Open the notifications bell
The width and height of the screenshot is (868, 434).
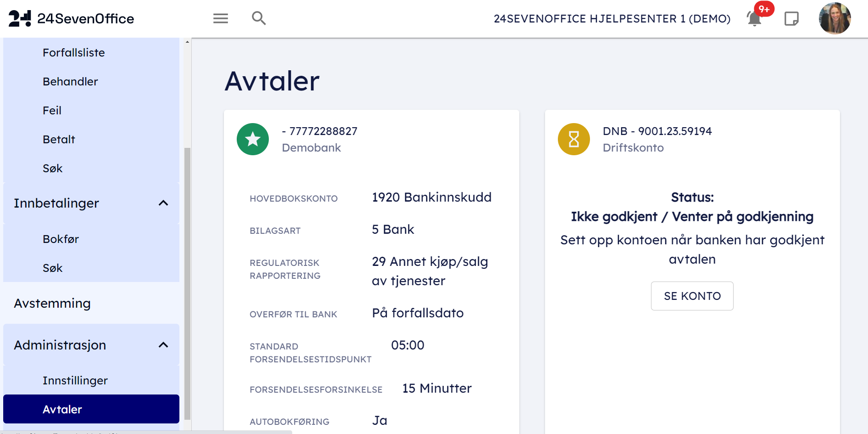754,19
